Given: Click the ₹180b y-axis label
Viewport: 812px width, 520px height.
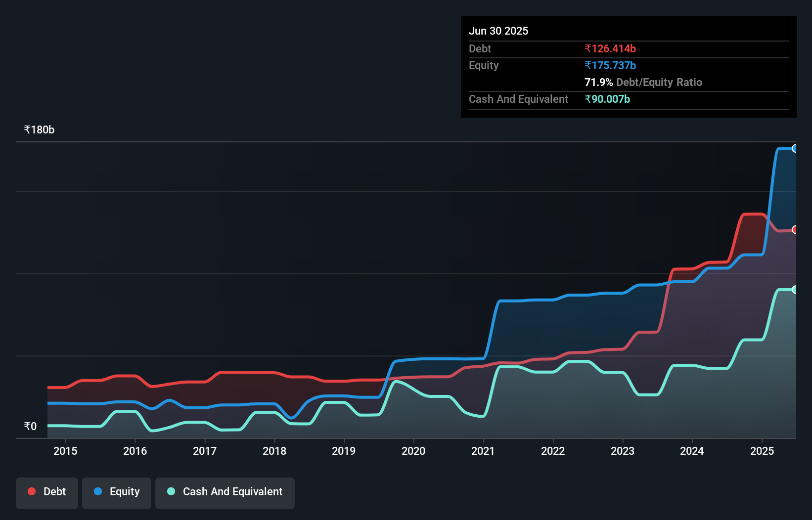Looking at the screenshot, I should [x=39, y=130].
